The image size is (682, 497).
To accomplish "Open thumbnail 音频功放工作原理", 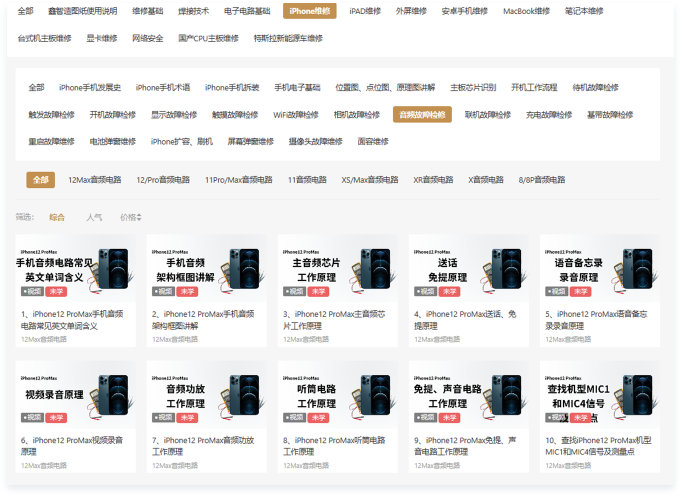I will pos(207,395).
